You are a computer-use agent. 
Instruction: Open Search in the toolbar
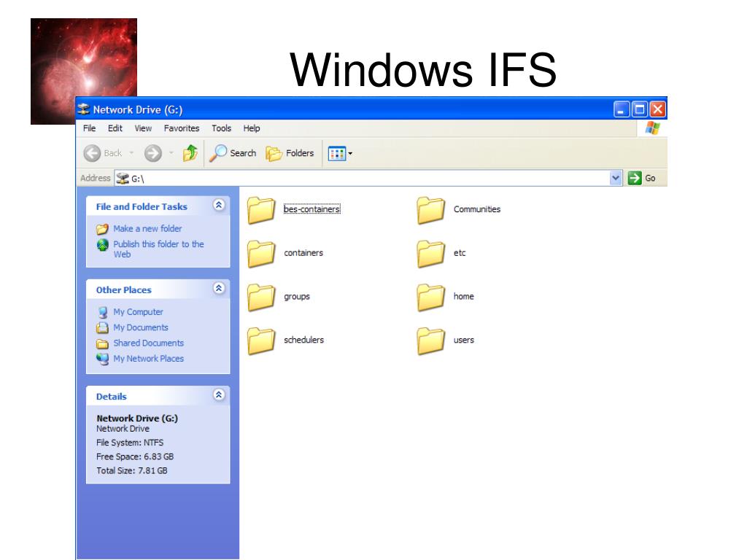coord(233,153)
